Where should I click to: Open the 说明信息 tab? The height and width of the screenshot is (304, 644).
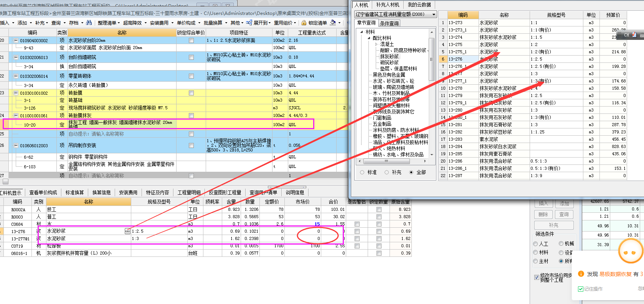click(295, 192)
